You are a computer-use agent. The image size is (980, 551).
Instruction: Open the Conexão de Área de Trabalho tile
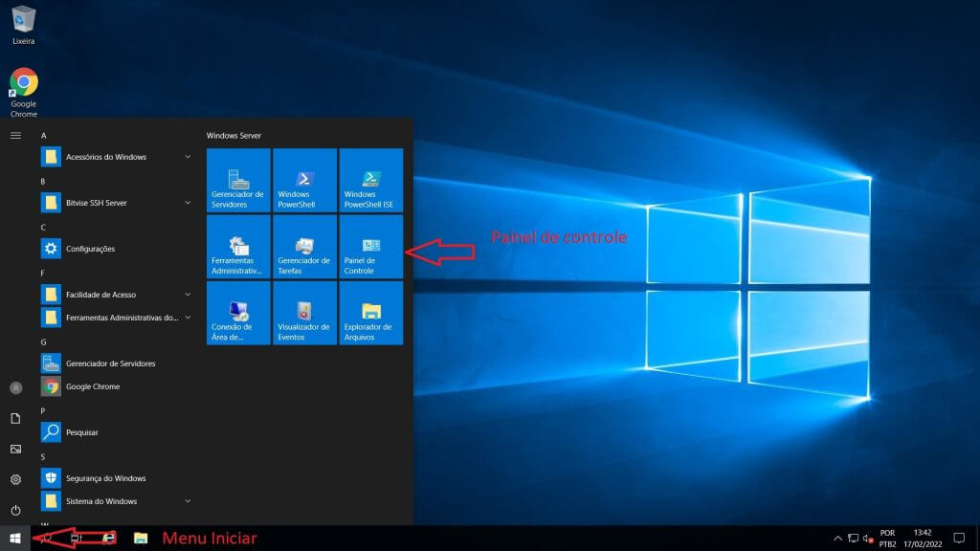tap(238, 313)
